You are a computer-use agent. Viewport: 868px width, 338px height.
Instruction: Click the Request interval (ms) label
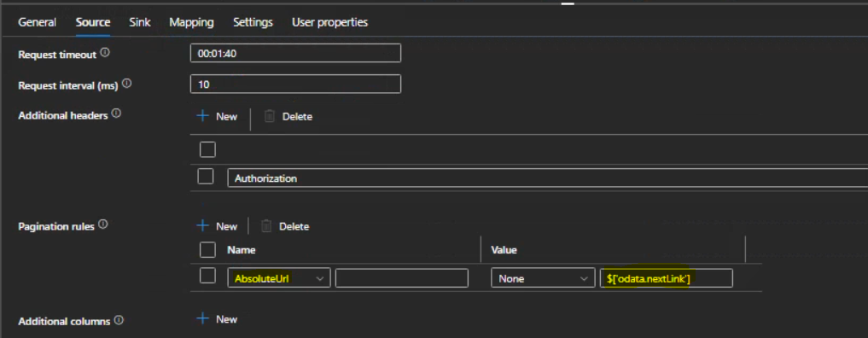pyautogui.click(x=68, y=85)
